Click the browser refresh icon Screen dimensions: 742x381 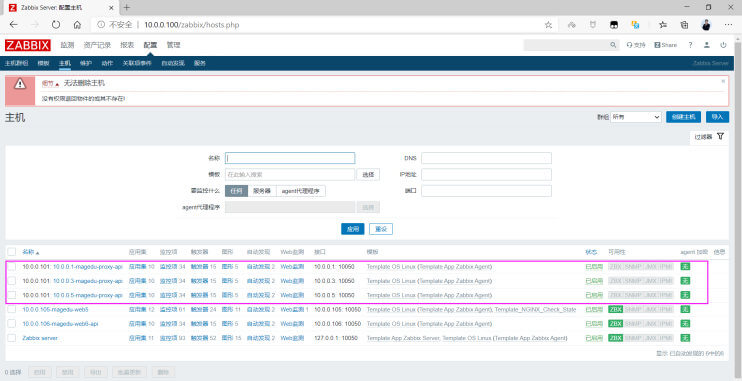pos(56,25)
